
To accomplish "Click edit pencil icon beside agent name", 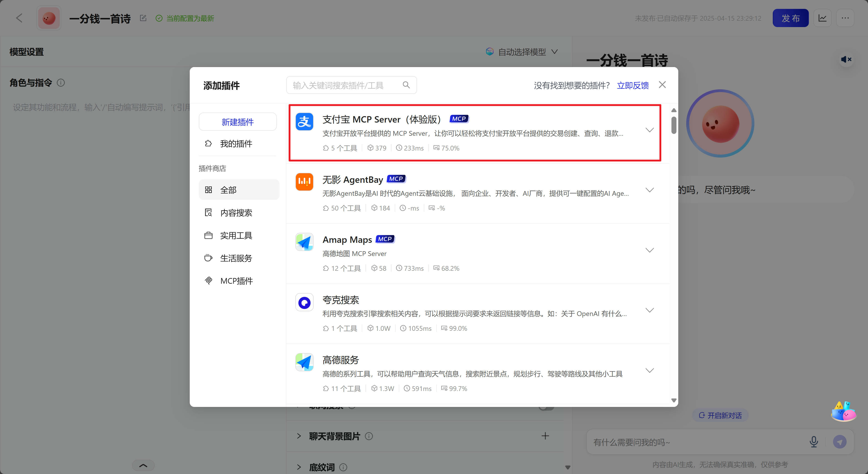I will click(143, 18).
